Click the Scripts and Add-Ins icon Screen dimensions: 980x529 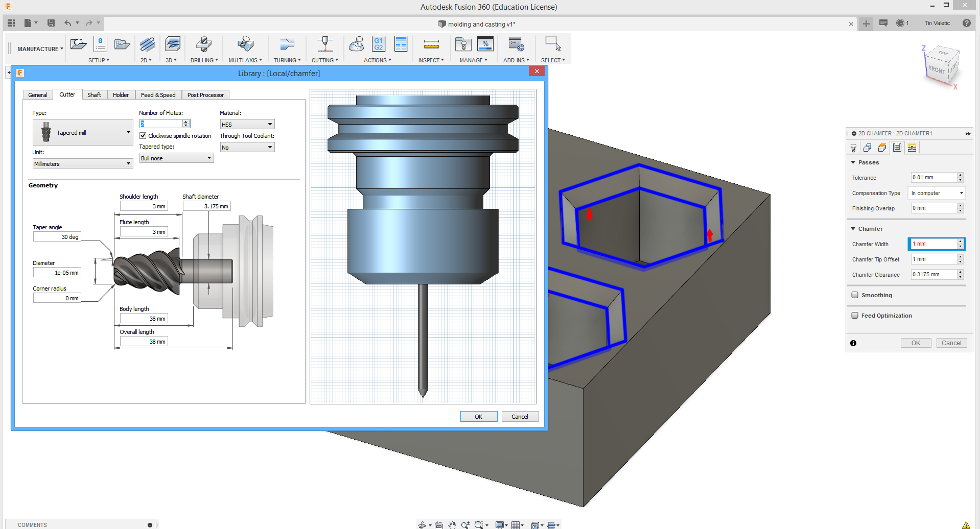(x=516, y=44)
